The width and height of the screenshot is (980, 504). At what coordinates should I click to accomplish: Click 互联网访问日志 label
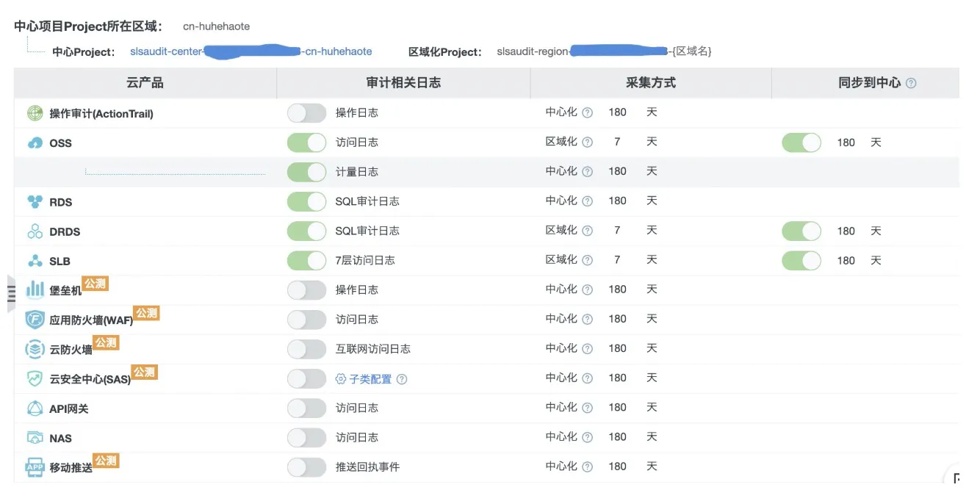[x=373, y=349]
